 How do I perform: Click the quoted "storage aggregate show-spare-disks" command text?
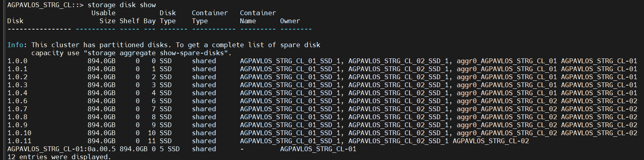tap(156, 53)
